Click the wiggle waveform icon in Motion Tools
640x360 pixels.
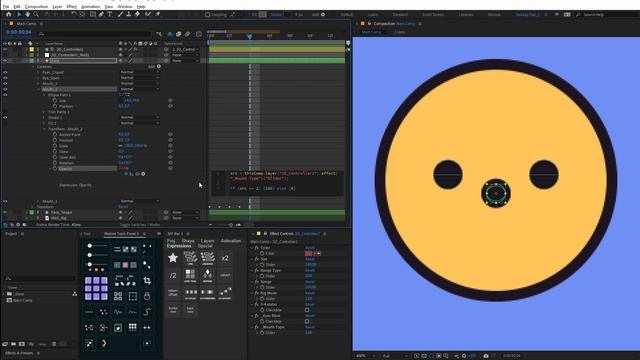[118, 312]
